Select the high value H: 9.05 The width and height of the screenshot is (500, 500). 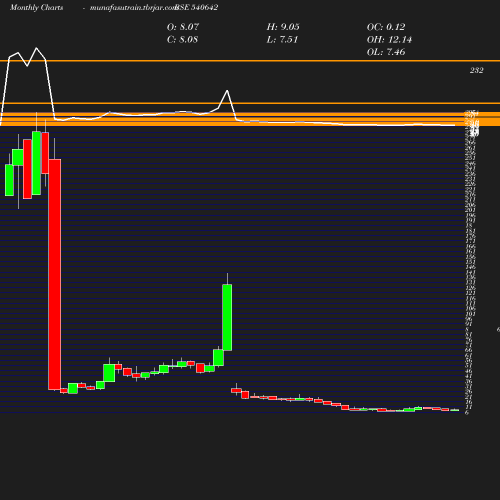[x=283, y=27]
